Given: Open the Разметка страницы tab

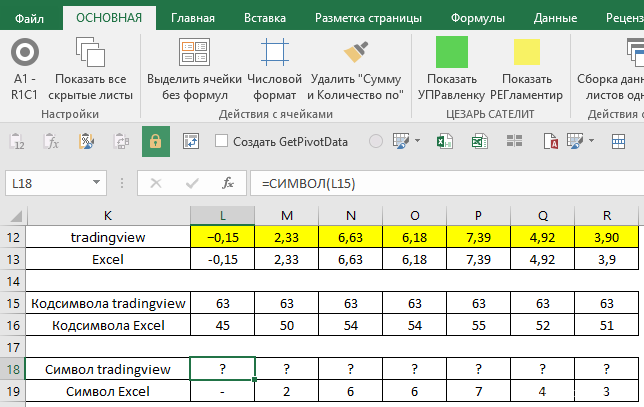Looking at the screenshot, I should click(368, 18).
